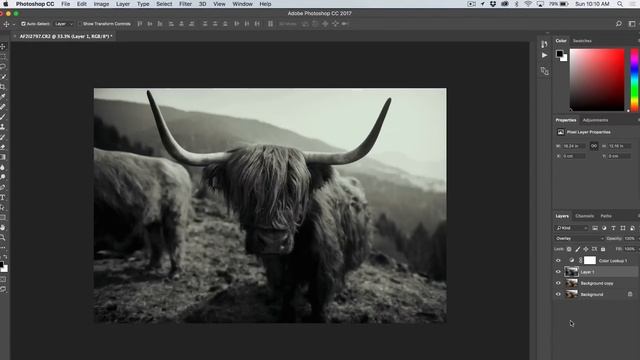Open the Auto-Select Layer dropdown
Viewport: 640px width, 360px height.
click(64, 24)
